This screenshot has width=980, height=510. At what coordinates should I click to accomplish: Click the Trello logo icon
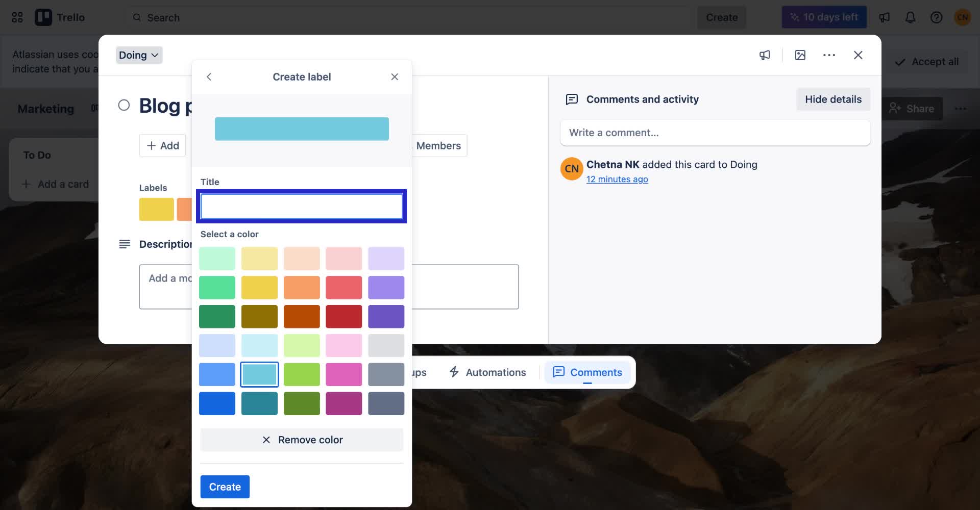(x=43, y=17)
